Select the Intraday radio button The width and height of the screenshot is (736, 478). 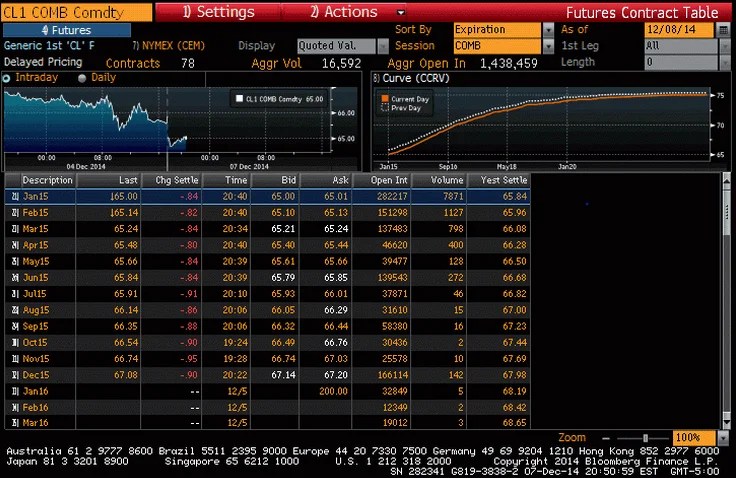click(7, 78)
